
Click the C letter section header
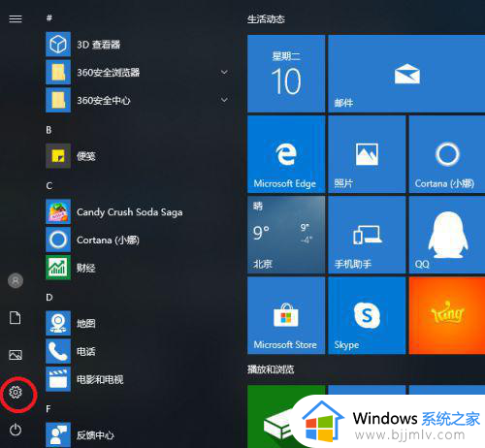(x=49, y=186)
